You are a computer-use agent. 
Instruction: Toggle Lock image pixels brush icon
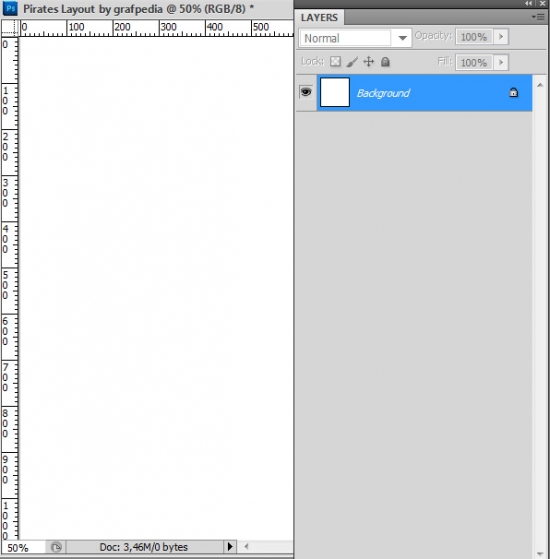pyautogui.click(x=352, y=62)
